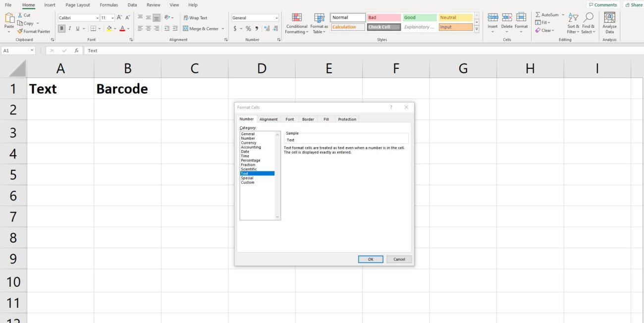Select the Underline formatting icon
Screen dimensions: 644x323
(78, 28)
